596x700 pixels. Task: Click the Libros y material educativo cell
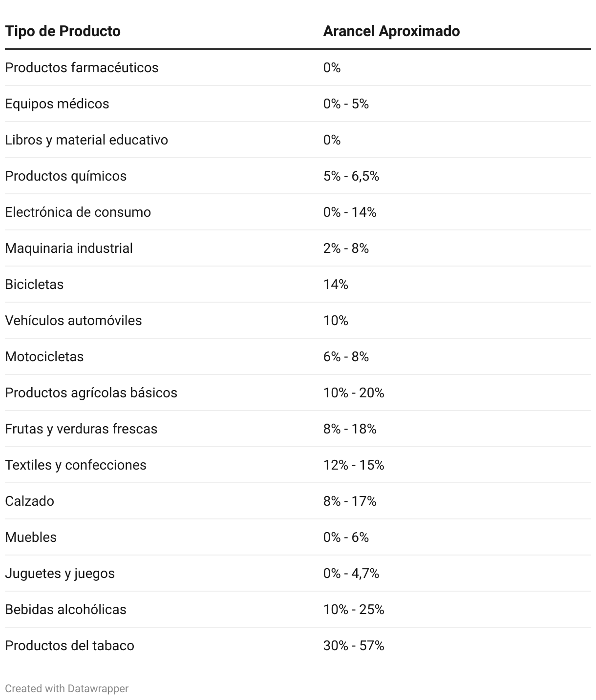click(x=86, y=140)
